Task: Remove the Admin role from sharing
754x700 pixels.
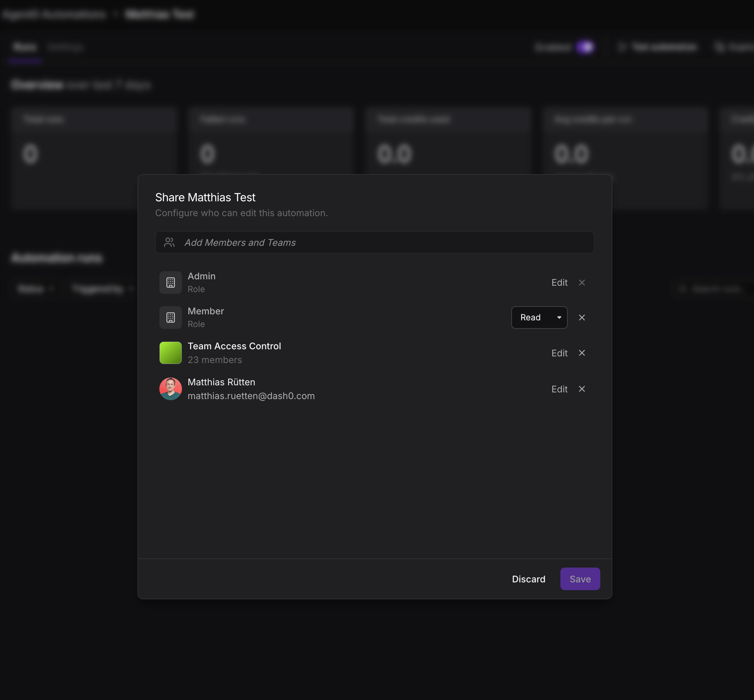Action: (582, 283)
